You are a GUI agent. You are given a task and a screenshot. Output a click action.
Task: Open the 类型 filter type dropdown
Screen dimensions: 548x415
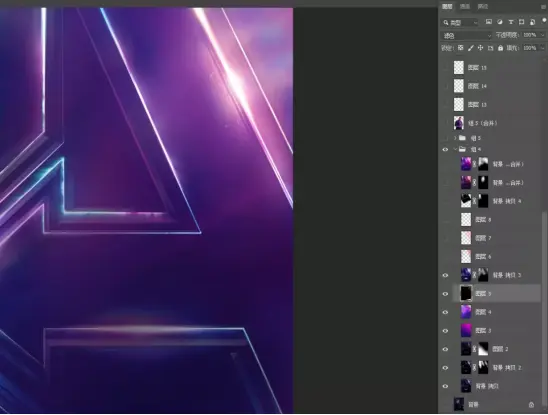click(460, 23)
